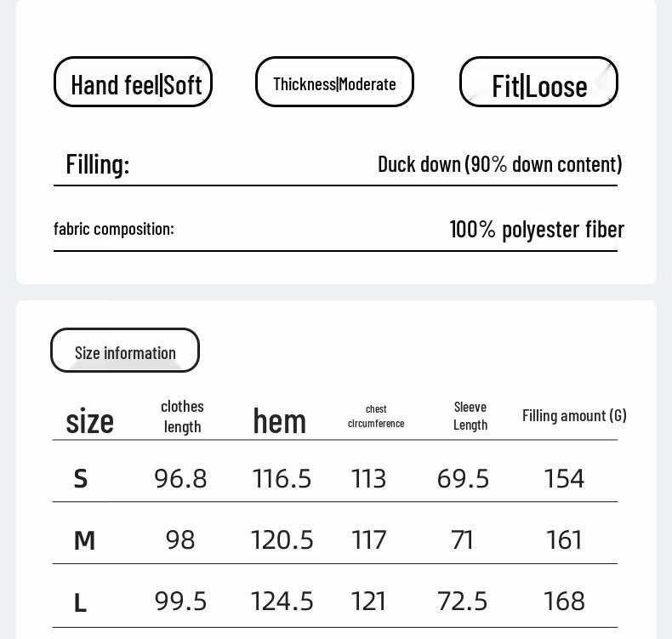Image resolution: width=672 pixels, height=639 pixels.
Task: Click the Hand feel Soft badge
Action: point(133,83)
